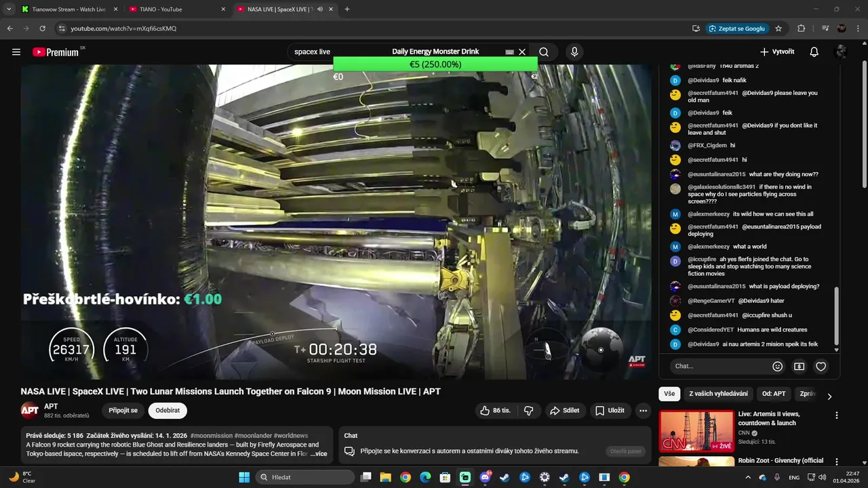
Task: Open options for Live: Artemis II video
Action: (836, 415)
